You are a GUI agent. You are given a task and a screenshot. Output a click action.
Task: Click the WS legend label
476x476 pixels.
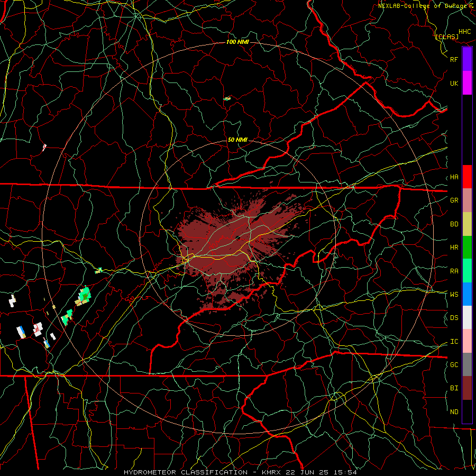(x=454, y=295)
